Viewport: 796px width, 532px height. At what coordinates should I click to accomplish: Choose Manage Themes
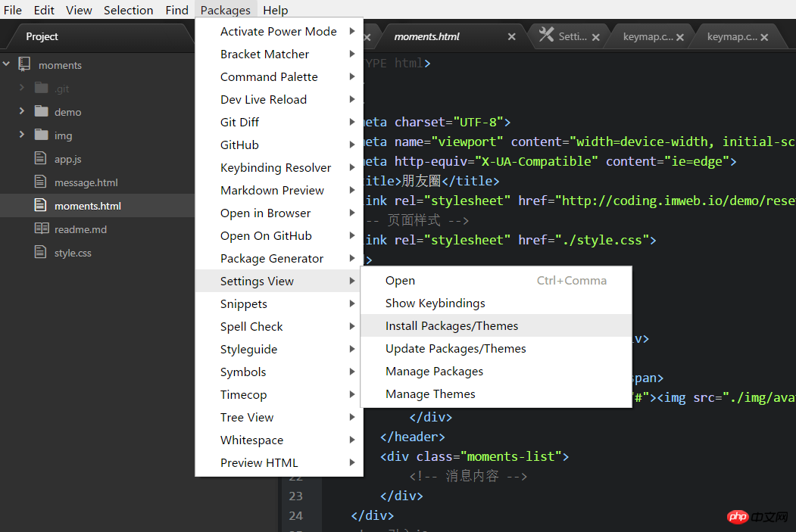pyautogui.click(x=496, y=394)
